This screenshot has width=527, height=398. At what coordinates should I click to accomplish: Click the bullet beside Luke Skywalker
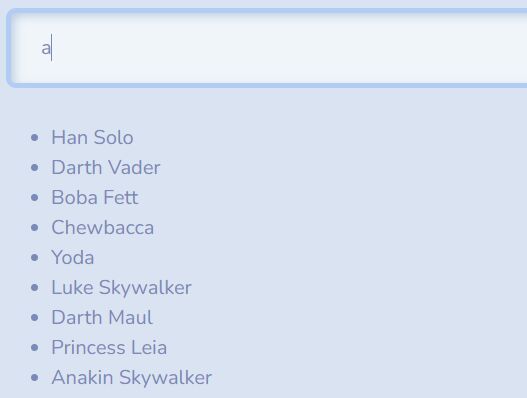click(x=34, y=287)
